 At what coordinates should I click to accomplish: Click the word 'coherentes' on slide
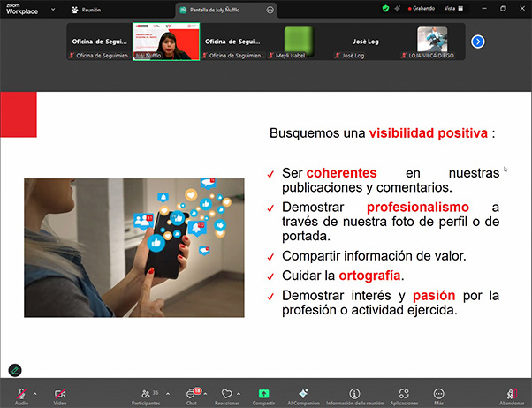tap(341, 173)
